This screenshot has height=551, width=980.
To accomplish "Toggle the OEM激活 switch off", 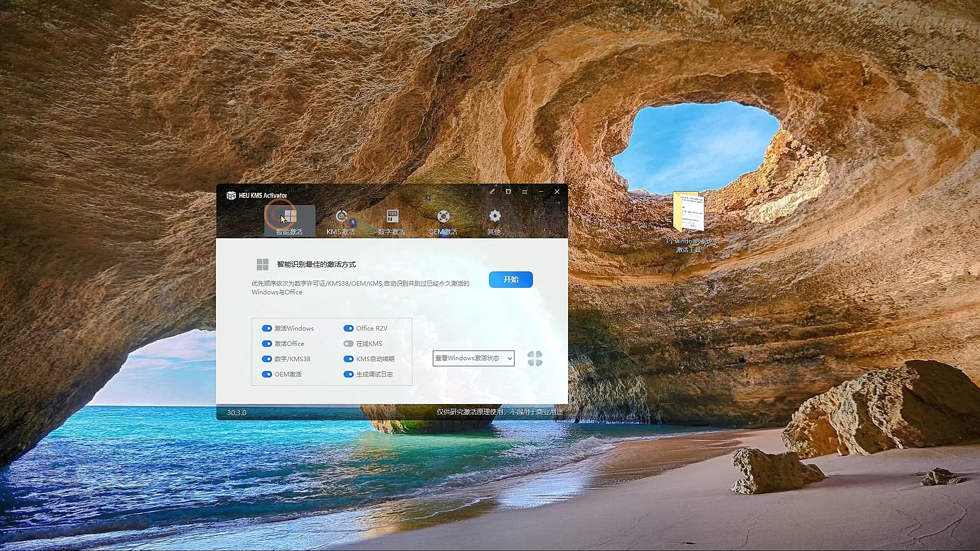I will point(266,374).
